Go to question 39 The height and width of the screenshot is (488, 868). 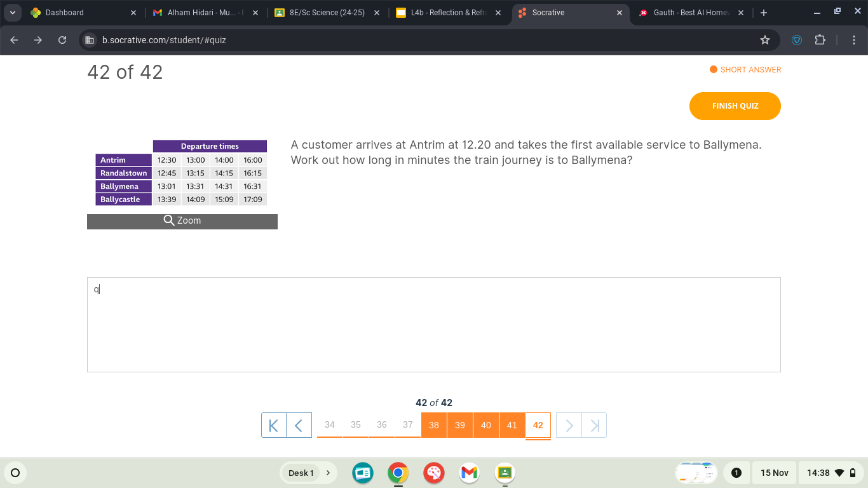click(460, 425)
